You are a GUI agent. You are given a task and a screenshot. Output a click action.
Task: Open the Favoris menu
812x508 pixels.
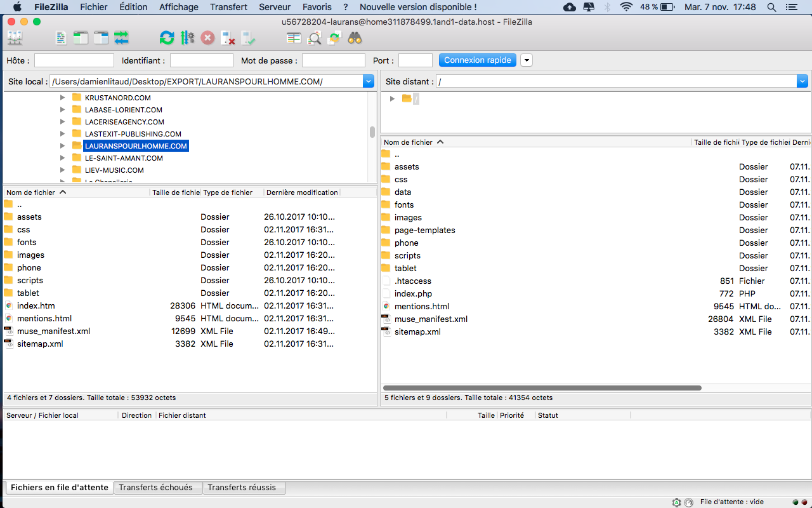tap(317, 7)
